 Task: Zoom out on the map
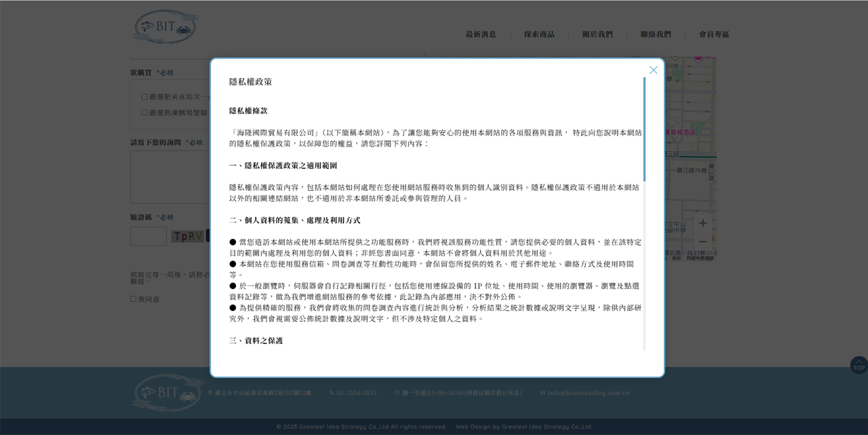point(703,242)
